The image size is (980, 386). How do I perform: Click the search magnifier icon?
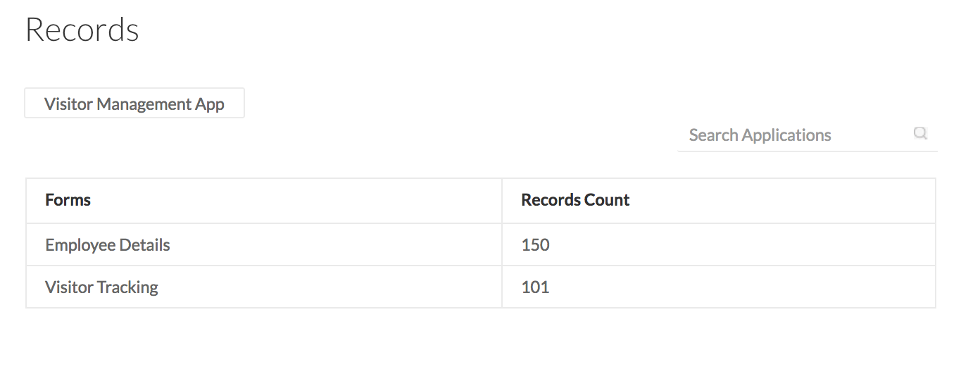pos(919,133)
